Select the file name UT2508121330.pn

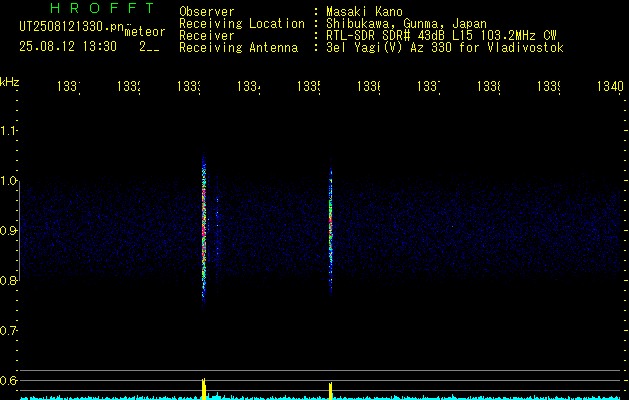click(x=72, y=27)
